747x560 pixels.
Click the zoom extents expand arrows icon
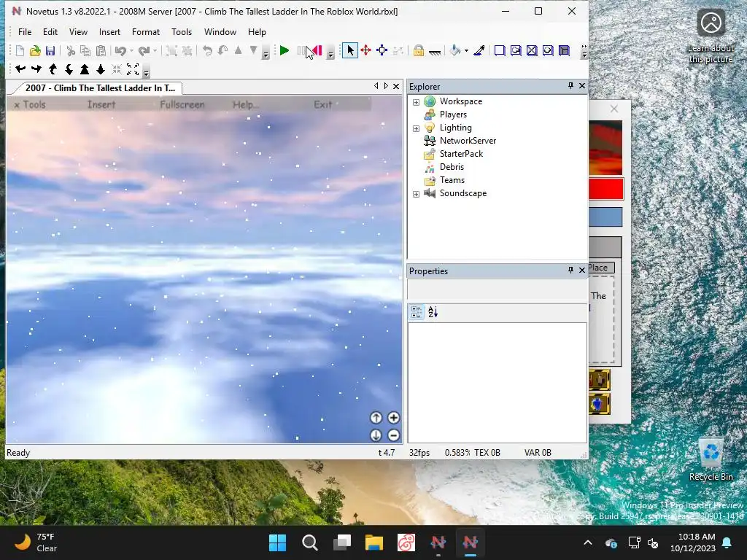coord(133,69)
